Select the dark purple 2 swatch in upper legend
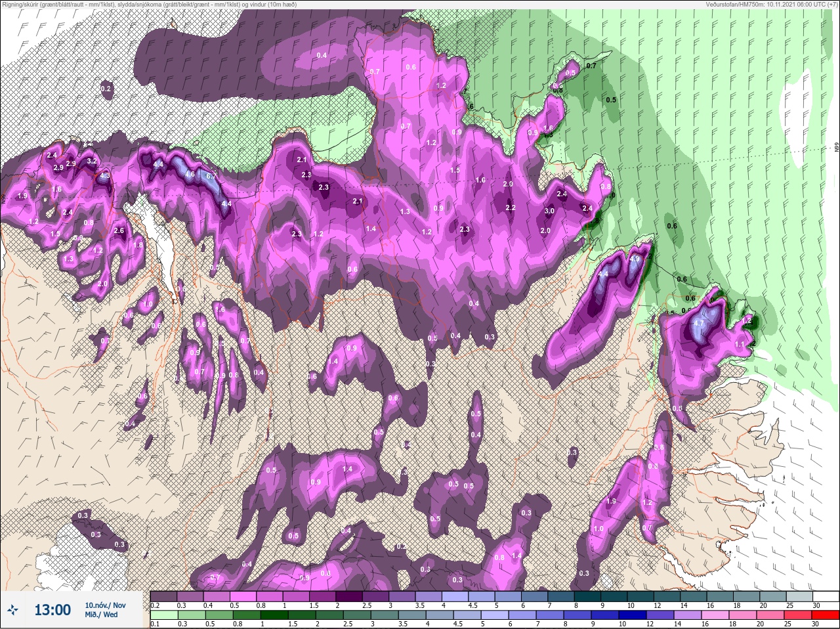Viewport: 840px width, 629px height. 350,596
